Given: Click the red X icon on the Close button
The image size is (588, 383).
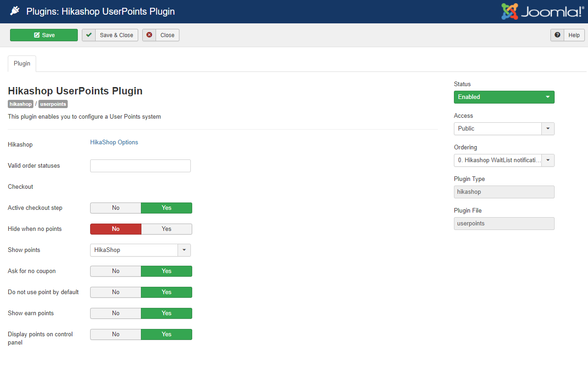Looking at the screenshot, I should (149, 35).
